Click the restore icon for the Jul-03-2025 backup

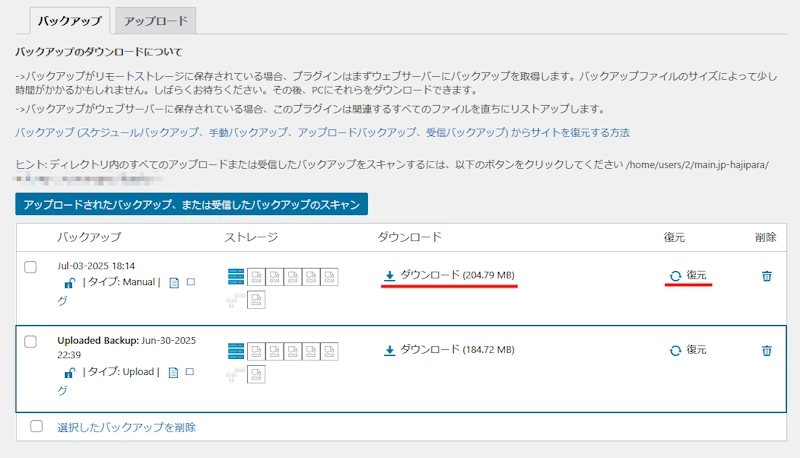[676, 276]
